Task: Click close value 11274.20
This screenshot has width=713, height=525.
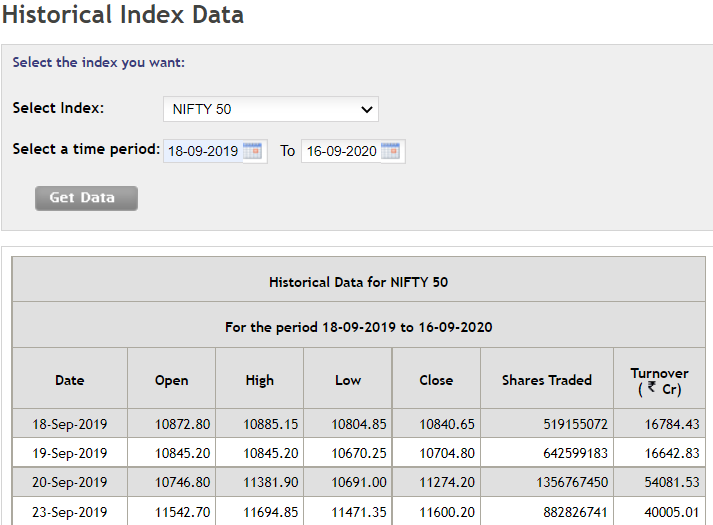Action: 447,482
